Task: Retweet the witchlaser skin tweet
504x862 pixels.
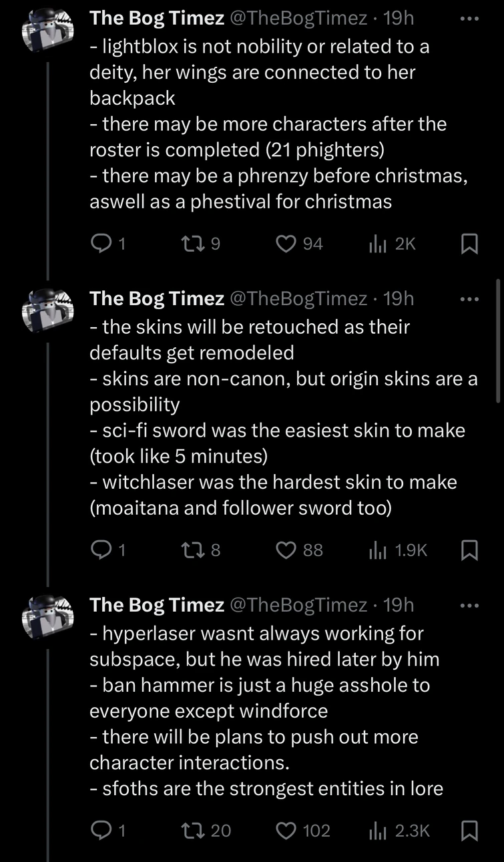Action: (x=192, y=550)
